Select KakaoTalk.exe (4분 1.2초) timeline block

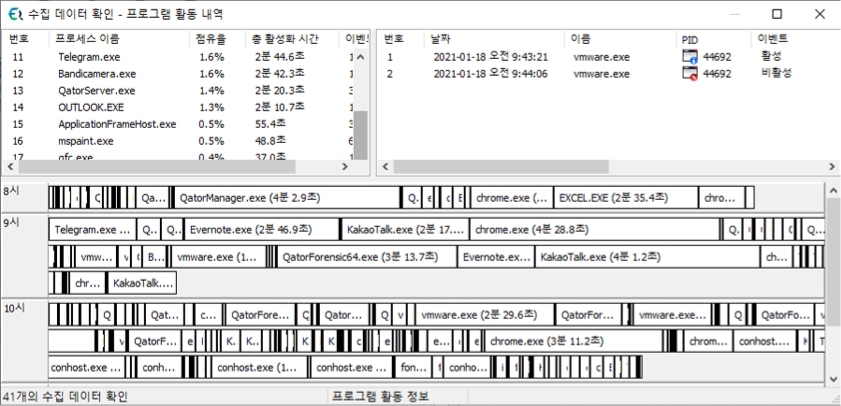[x=647, y=257]
